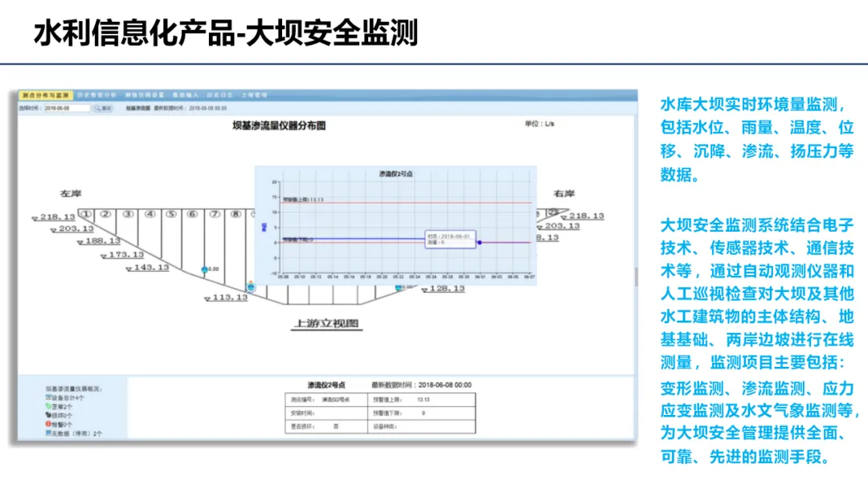This screenshot has width=868, height=489.
Task: Click dam section number ①
Action: [85, 214]
